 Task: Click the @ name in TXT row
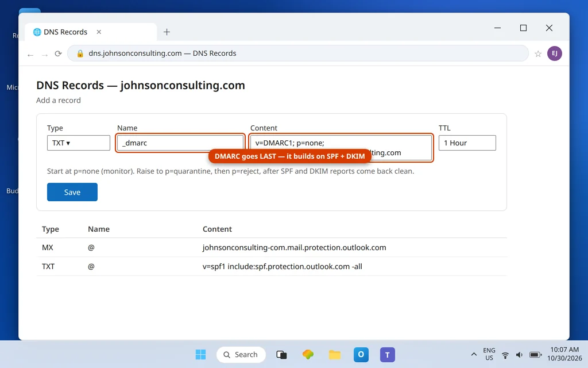pyautogui.click(x=91, y=266)
